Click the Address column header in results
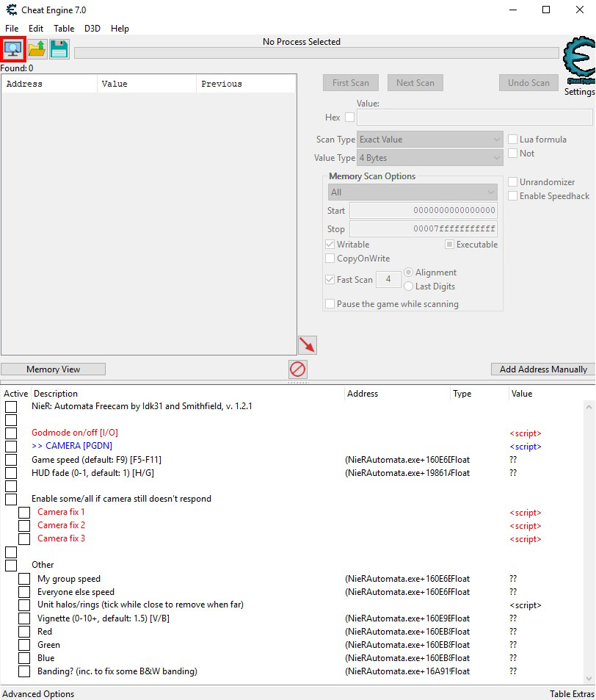Image resolution: width=596 pixels, height=700 pixels. 49,84
